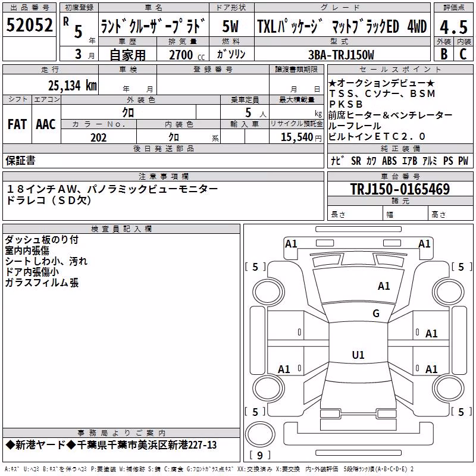This screenshot has width=476, height=476.
Task: Click exterior grade B under 外装
Action: (x=444, y=54)
